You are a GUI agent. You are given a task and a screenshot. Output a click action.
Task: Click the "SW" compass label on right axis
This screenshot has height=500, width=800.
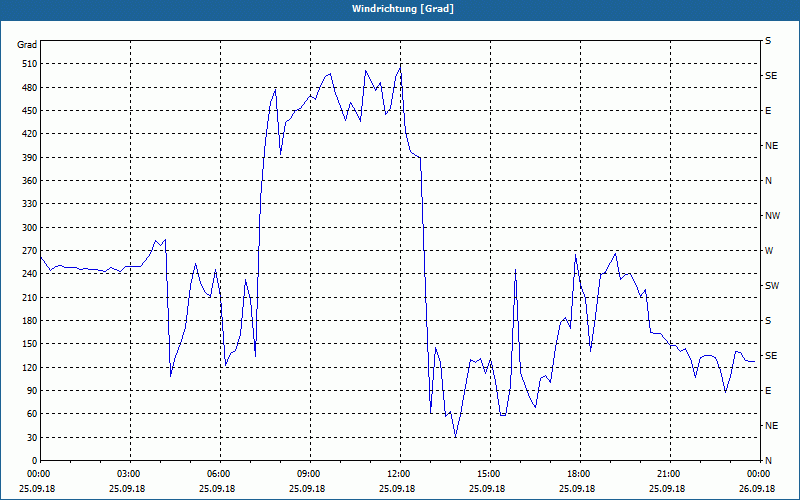772,286
